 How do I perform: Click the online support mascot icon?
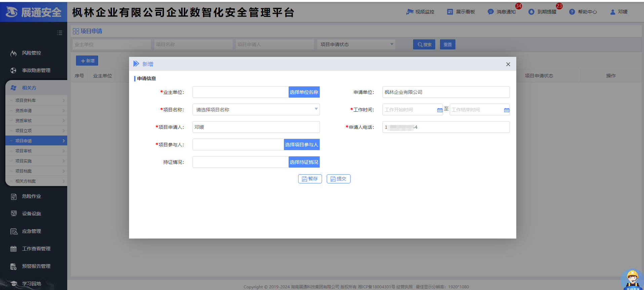632,279
